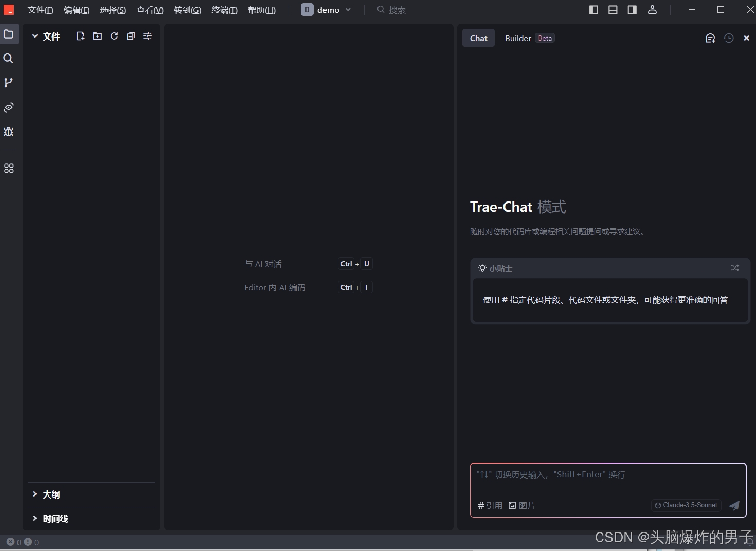Open the 转到(G) menu
Viewport: 756px width, 551px height.
tap(187, 10)
